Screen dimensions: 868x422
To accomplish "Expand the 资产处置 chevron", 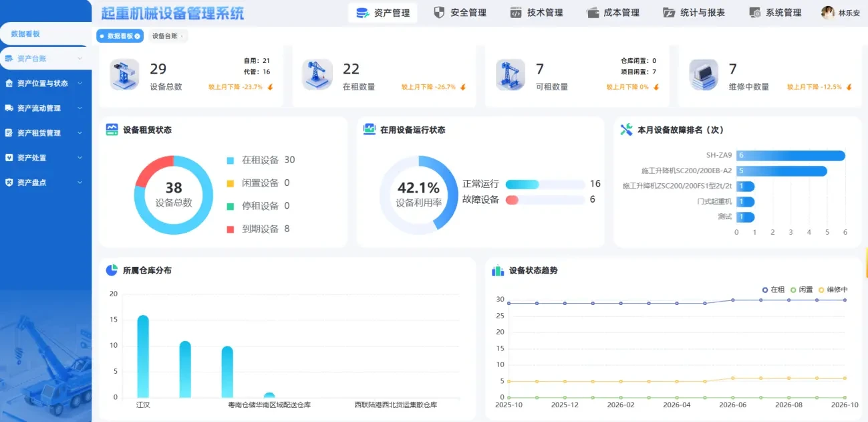I will coord(80,158).
